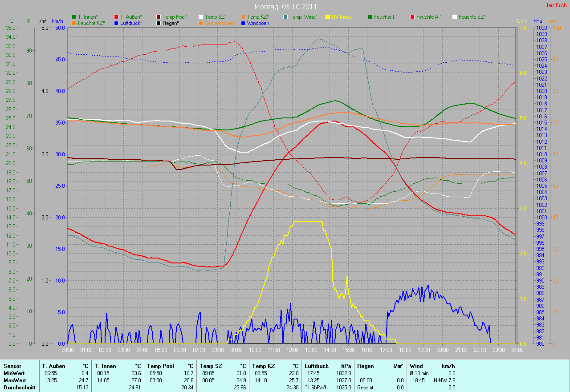This screenshot has height=392, width=570.
Task: Select the T. Außen maximum value 24.7
Action: (x=83, y=380)
